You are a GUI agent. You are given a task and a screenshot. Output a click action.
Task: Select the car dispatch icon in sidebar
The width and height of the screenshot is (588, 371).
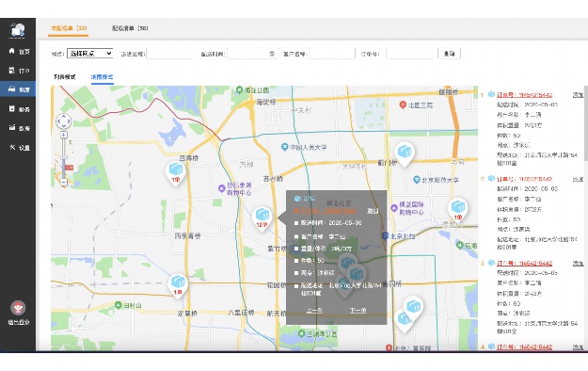[12, 89]
